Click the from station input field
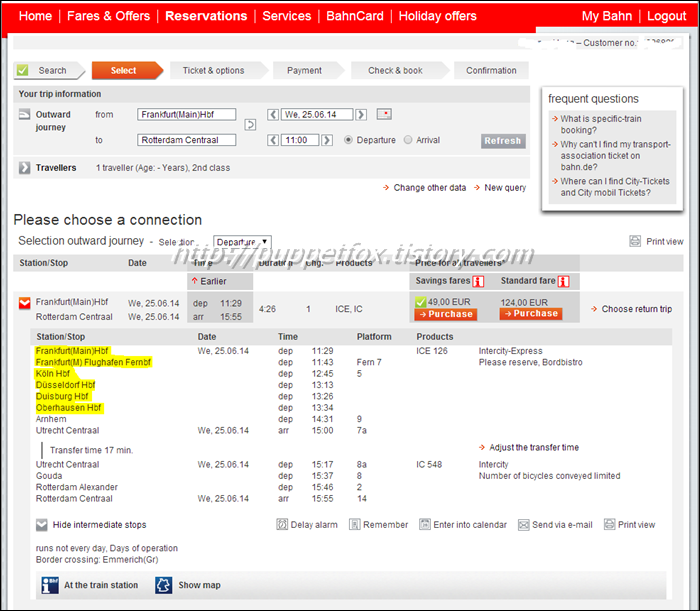This screenshot has width=700, height=611. click(x=187, y=114)
